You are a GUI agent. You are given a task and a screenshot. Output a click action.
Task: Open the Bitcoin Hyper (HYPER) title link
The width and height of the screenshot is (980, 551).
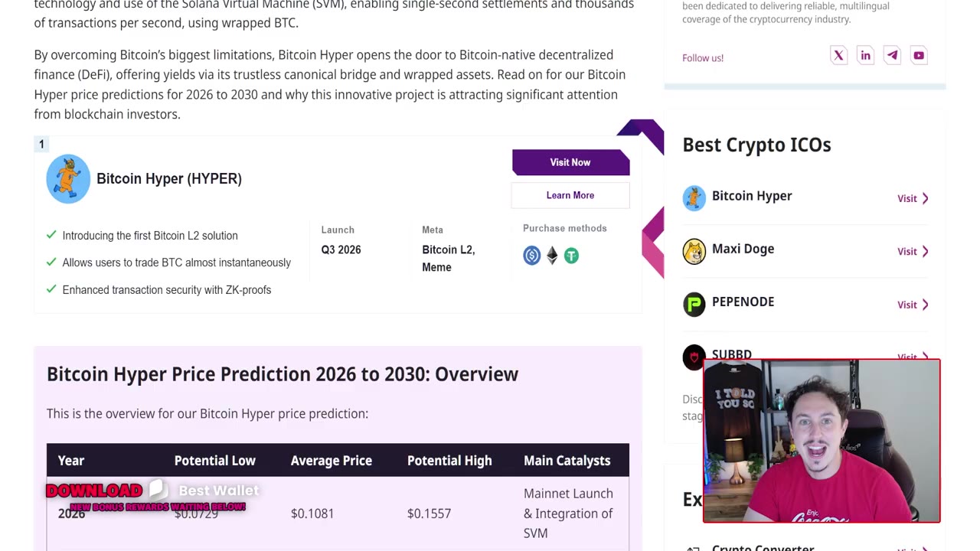click(x=169, y=178)
